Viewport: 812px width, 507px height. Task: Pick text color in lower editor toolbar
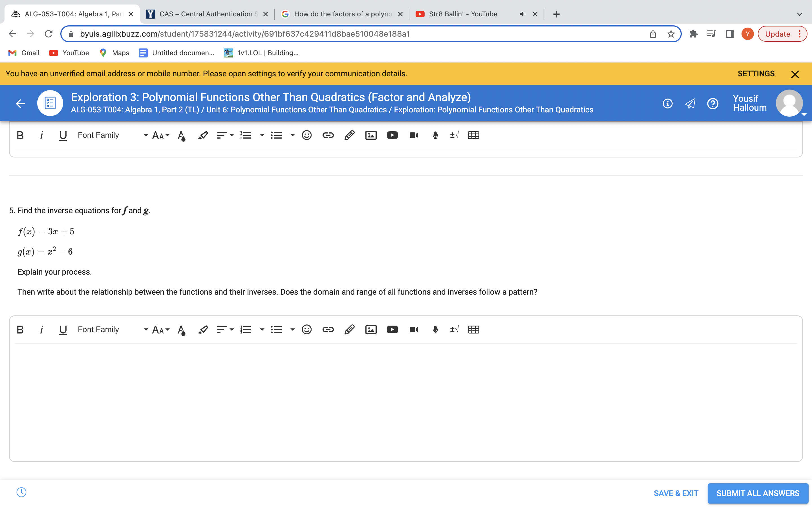click(182, 330)
